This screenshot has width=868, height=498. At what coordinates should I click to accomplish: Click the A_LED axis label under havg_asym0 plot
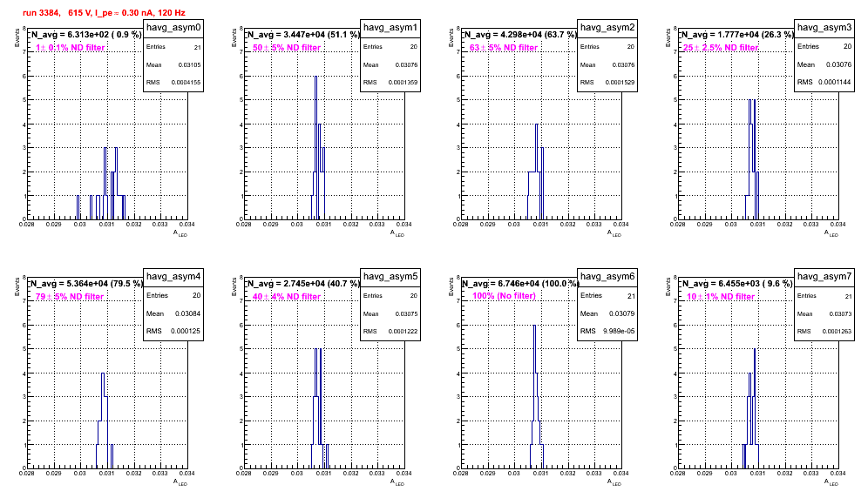pyautogui.click(x=180, y=233)
